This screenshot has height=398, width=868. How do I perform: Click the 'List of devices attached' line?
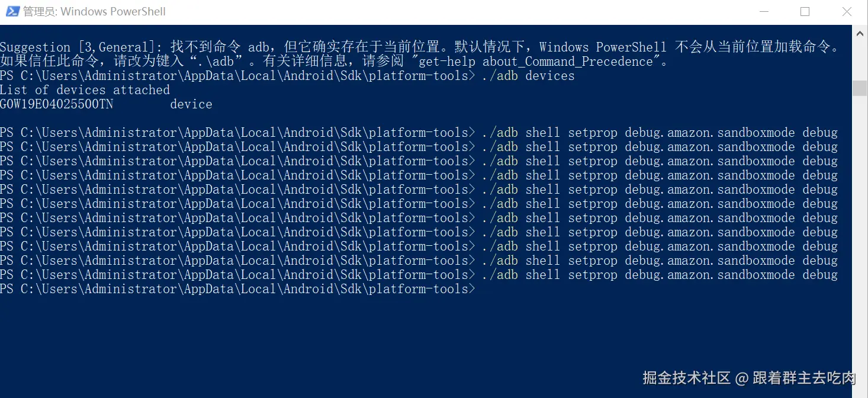(85, 90)
